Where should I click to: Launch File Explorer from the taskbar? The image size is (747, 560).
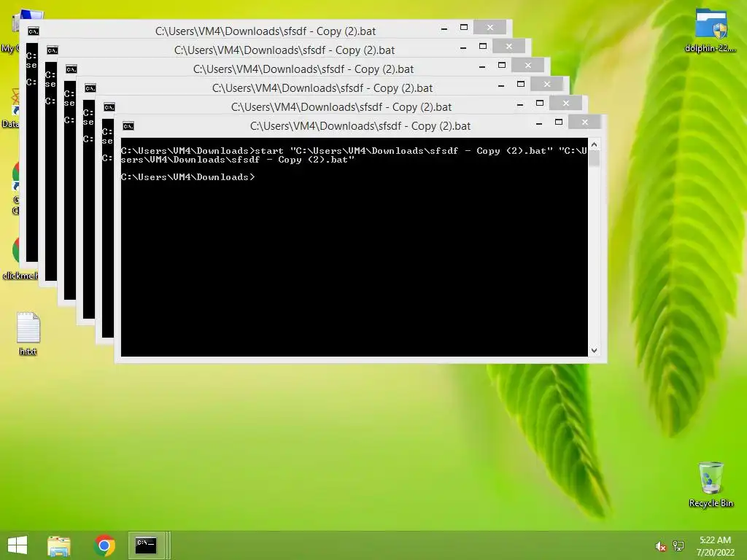(x=59, y=545)
